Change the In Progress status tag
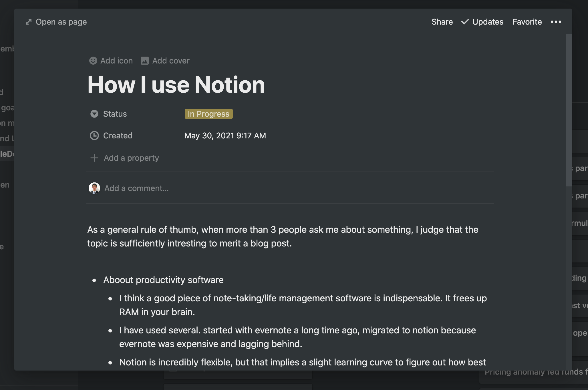The image size is (588, 390). point(208,114)
